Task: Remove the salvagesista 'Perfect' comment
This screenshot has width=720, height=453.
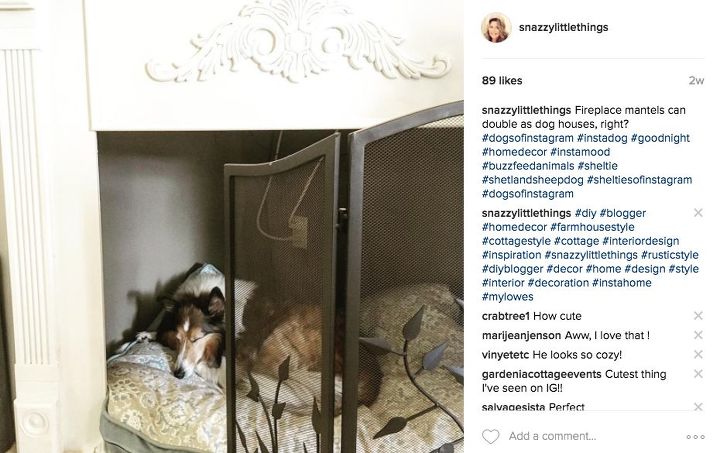Action: tap(698, 407)
